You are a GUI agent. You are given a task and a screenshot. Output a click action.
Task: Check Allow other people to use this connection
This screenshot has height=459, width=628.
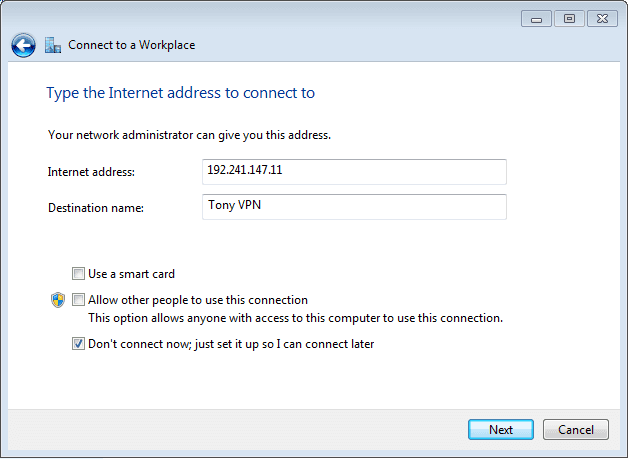pyautogui.click(x=78, y=300)
